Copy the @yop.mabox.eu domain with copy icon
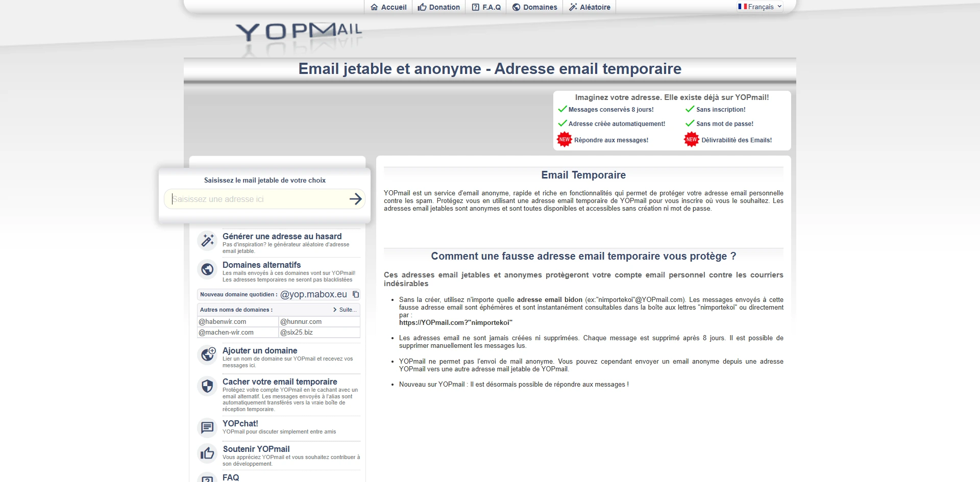Viewport: 980px width, 482px height. coord(356,294)
